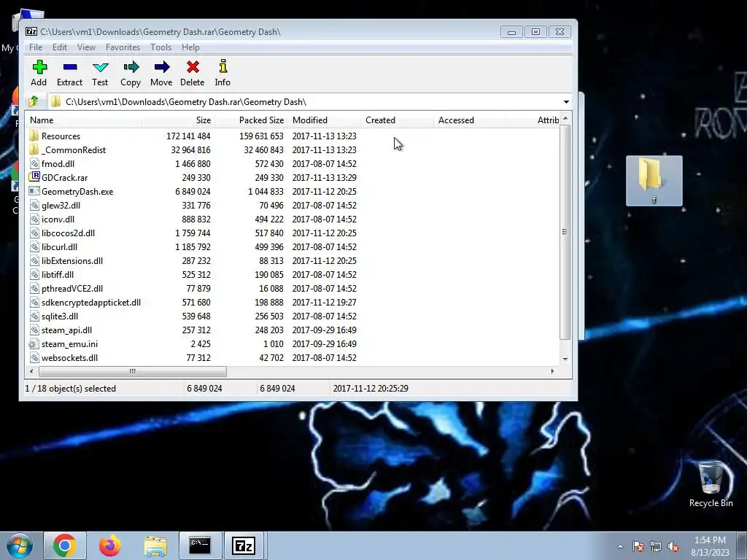Click the 7z icon in title bar
The height and width of the screenshot is (560, 747).
31,31
